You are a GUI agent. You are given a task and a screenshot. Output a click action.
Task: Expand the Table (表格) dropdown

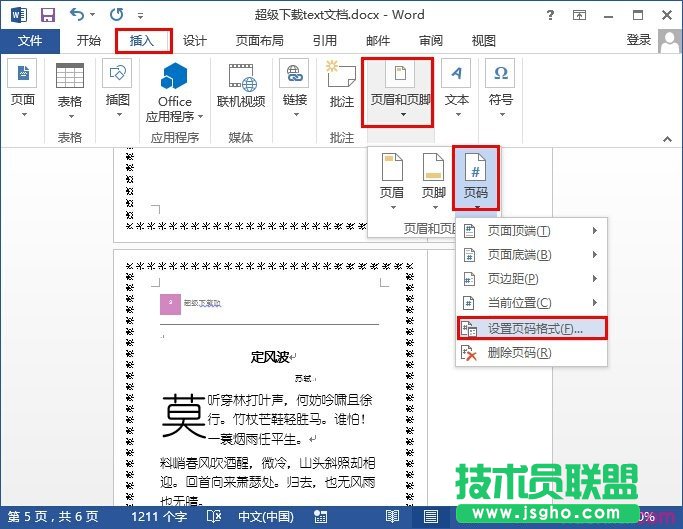(x=70, y=84)
